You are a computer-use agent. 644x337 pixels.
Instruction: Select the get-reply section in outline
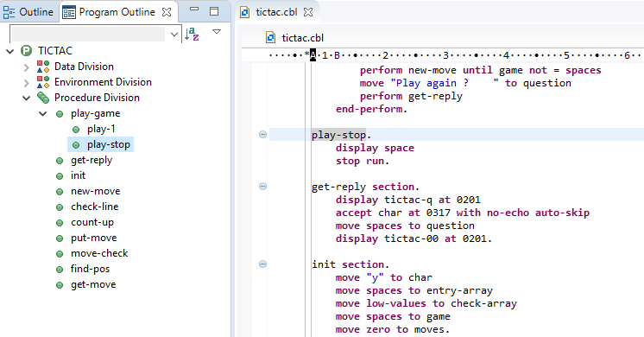[x=92, y=160]
